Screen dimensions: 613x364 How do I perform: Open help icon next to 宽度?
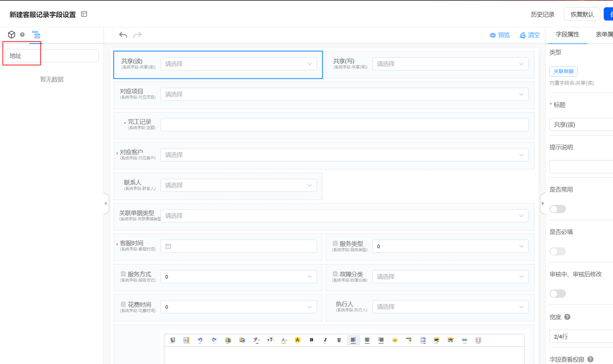(567, 317)
